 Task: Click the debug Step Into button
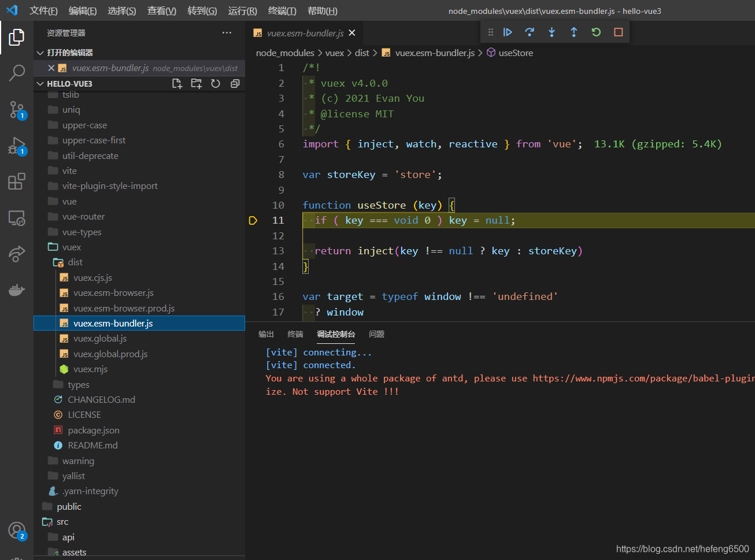click(x=552, y=32)
